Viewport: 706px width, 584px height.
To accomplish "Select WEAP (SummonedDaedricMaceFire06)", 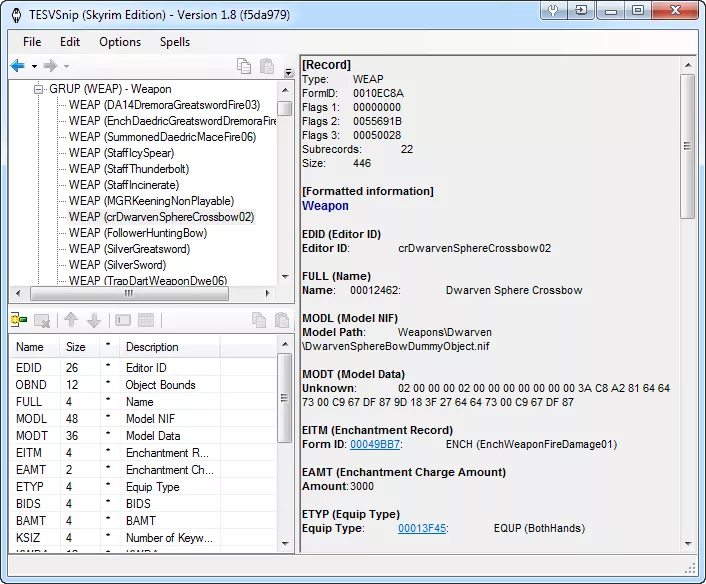I will tap(162, 137).
